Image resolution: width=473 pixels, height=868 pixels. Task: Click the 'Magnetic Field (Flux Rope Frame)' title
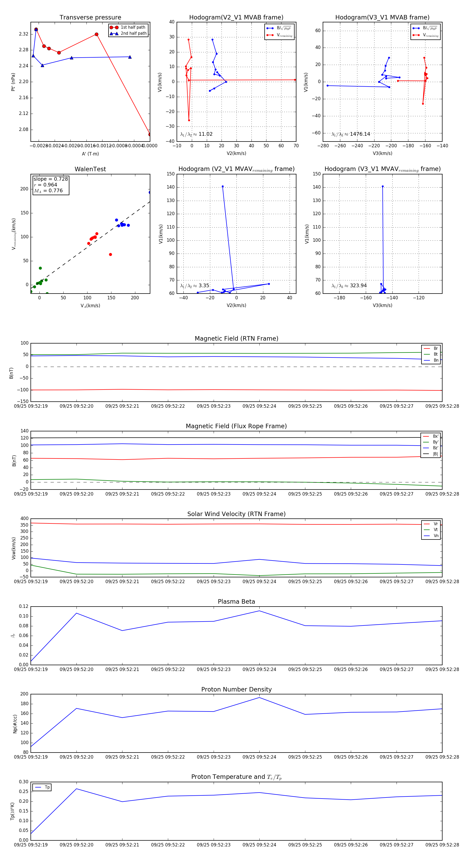[236, 426]
